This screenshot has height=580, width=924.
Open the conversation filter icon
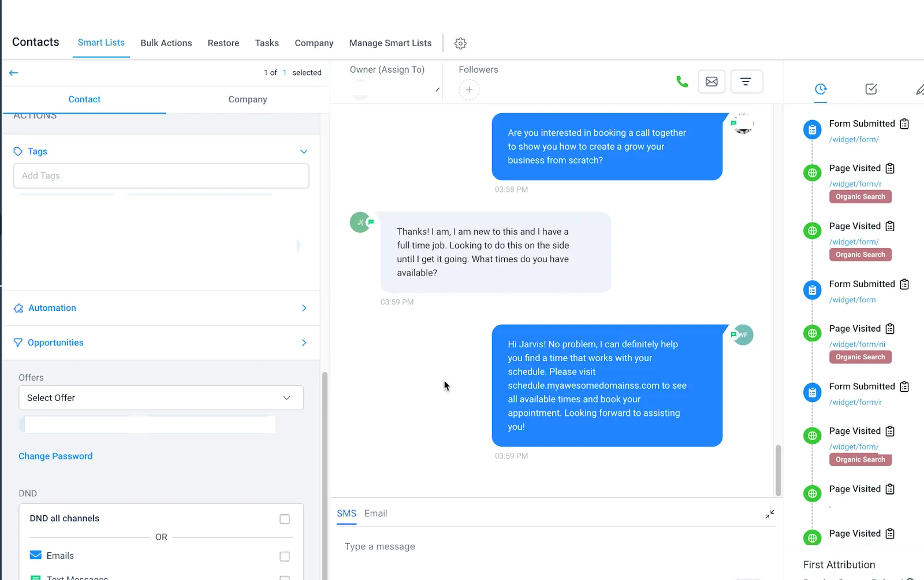(x=746, y=81)
